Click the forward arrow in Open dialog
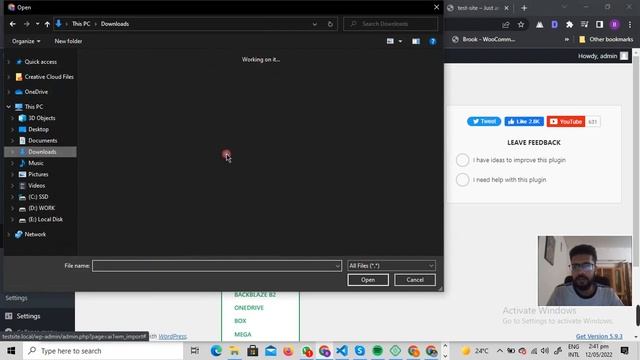 tap(27, 24)
